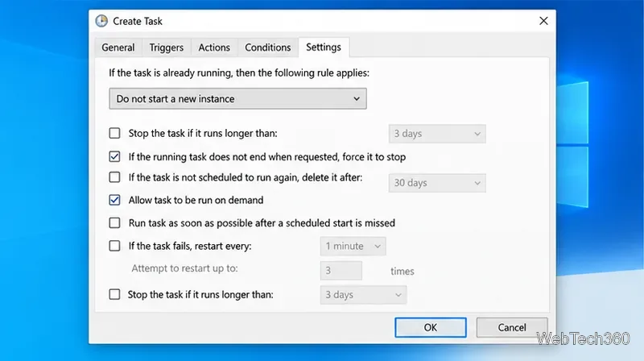Click the 'times' label
The image size is (644, 361).
coord(402,272)
